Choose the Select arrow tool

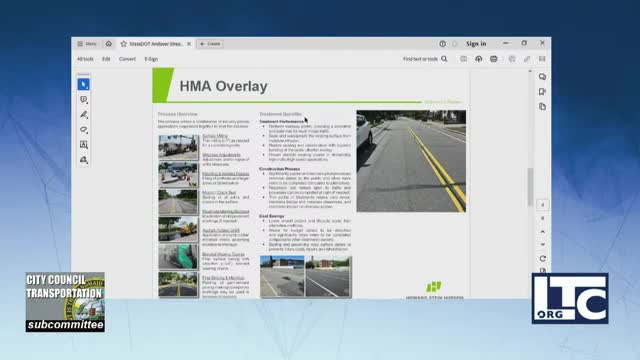coord(84,84)
